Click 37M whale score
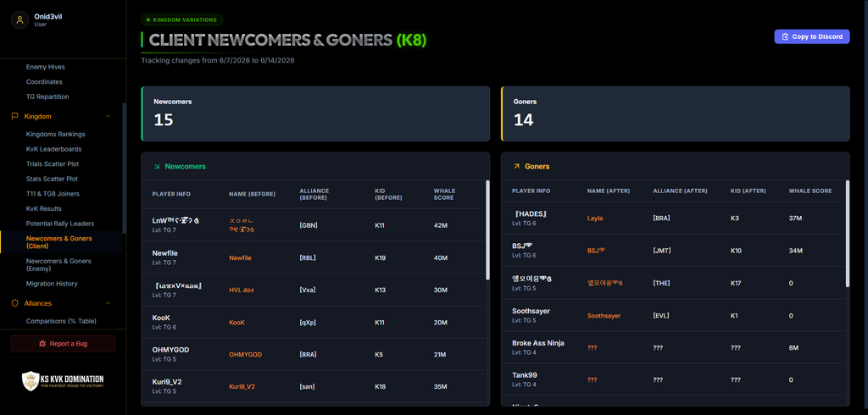This screenshot has height=415, width=868. (x=795, y=219)
